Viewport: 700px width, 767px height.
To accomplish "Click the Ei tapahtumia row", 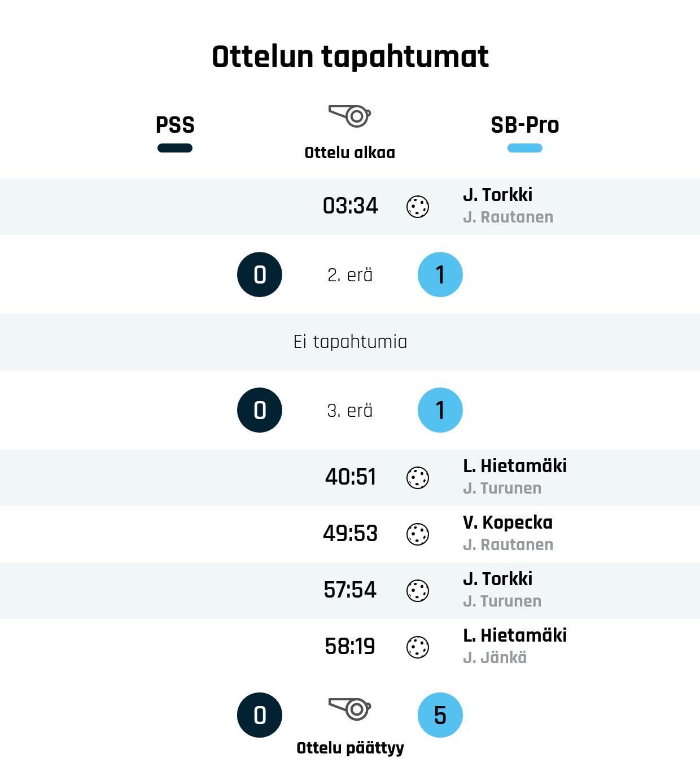I will click(350, 342).
